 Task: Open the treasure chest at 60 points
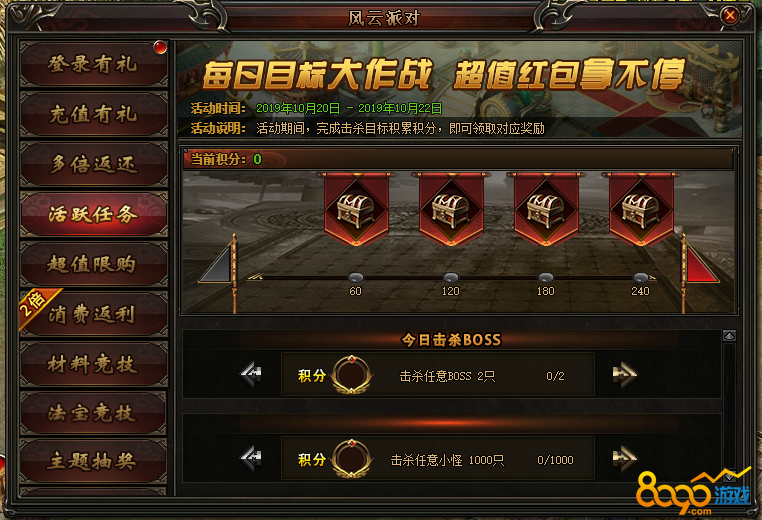pos(356,210)
